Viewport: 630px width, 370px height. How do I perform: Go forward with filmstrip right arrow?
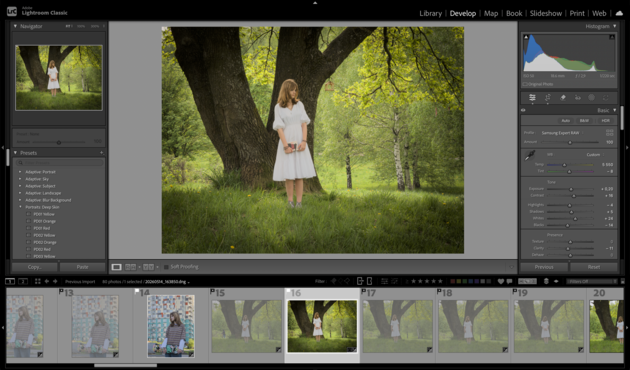[x=55, y=281]
